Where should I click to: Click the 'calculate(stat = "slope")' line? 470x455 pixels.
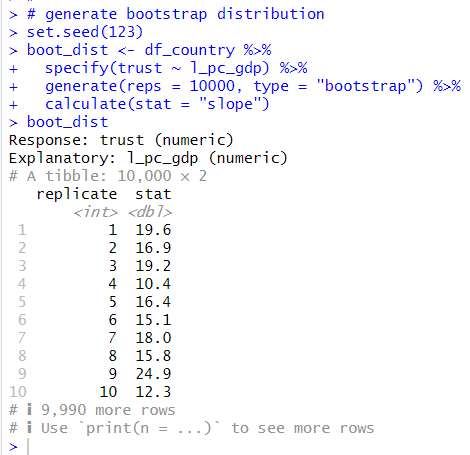click(x=139, y=104)
